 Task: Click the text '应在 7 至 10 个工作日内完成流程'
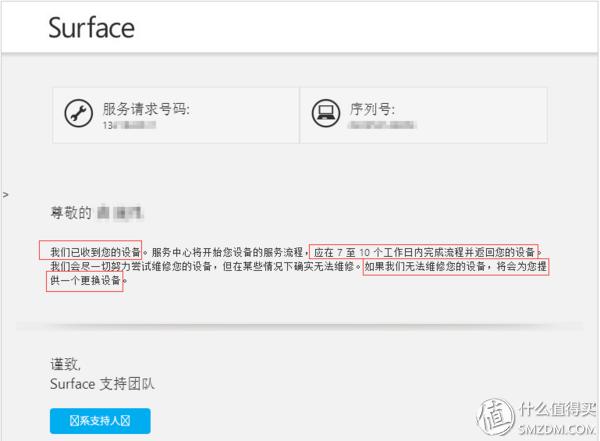[x=389, y=252]
